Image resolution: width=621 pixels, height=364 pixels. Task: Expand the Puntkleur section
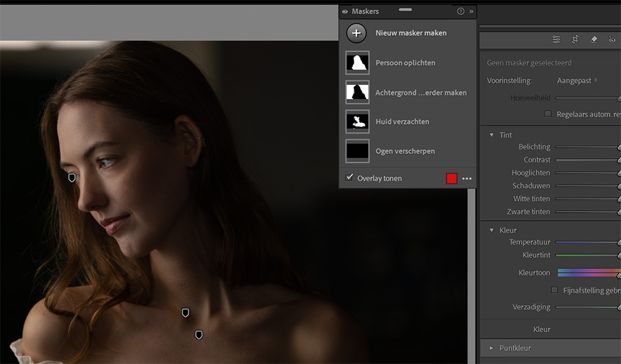point(492,348)
